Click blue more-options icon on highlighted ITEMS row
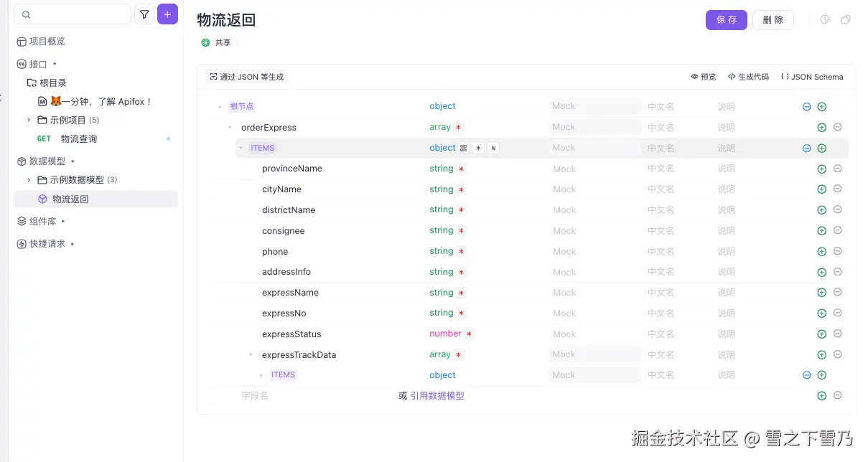 (806, 148)
